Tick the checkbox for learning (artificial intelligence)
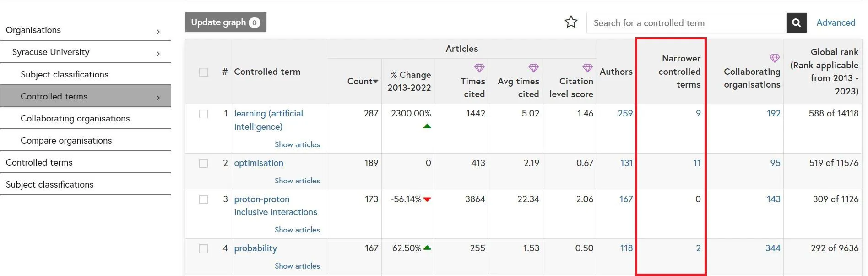The height and width of the screenshot is (276, 868). [x=204, y=114]
